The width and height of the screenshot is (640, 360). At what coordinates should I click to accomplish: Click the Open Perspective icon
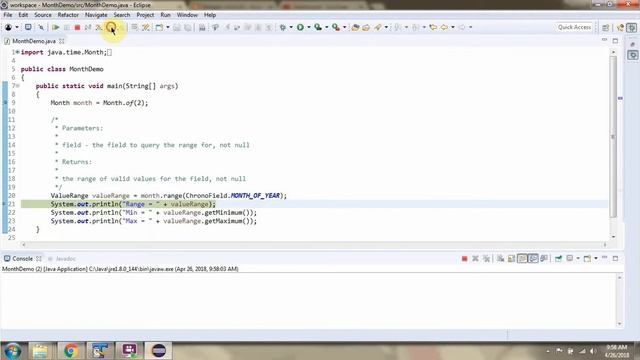click(x=606, y=27)
